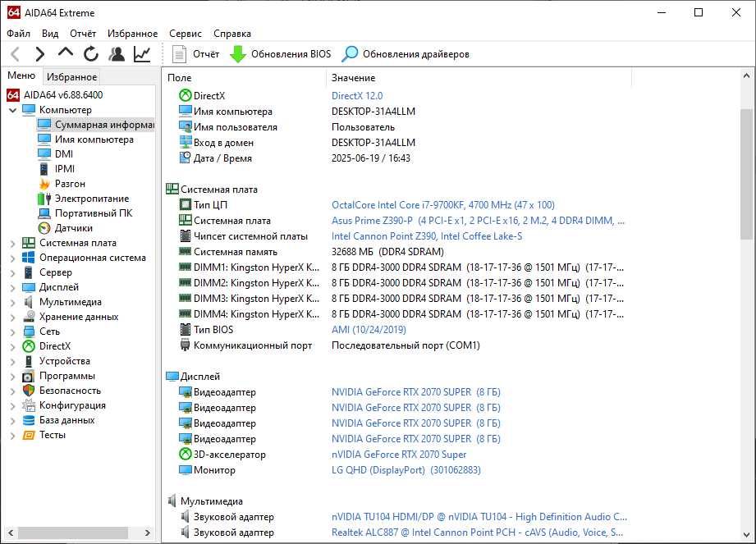Open the Вид menu

(49, 34)
